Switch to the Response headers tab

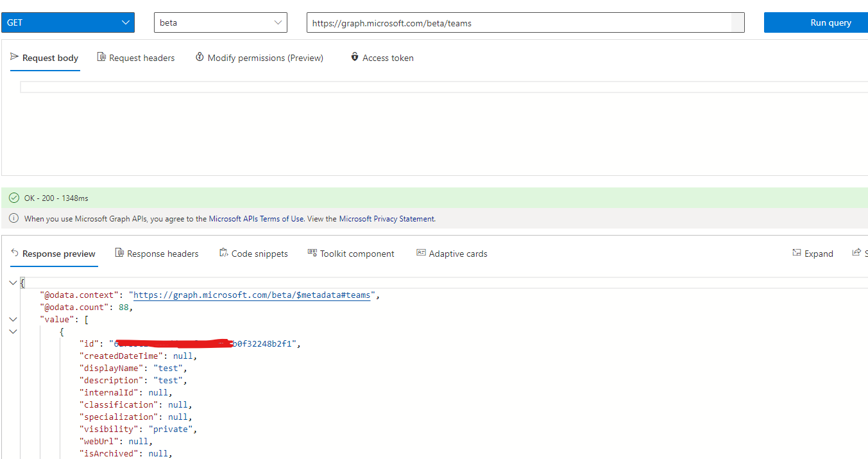click(157, 254)
